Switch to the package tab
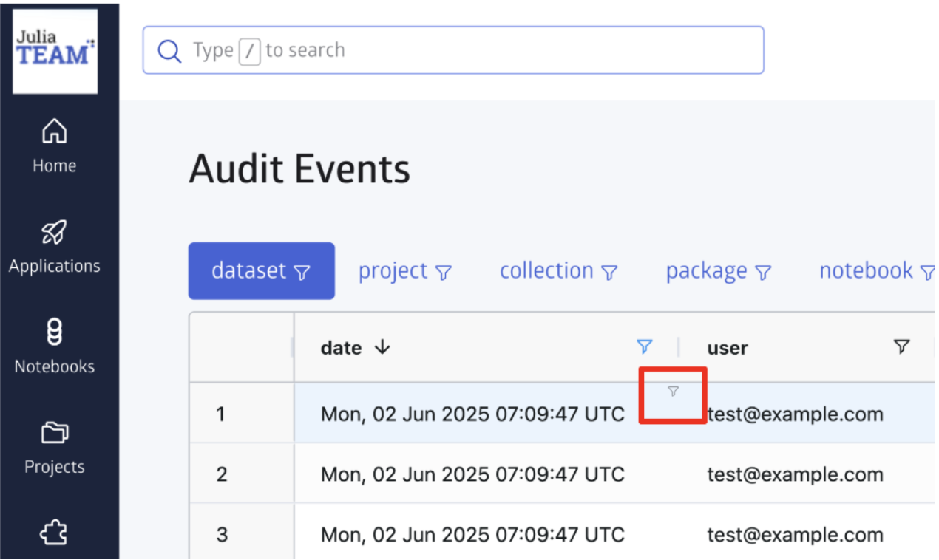Image resolution: width=939 pixels, height=560 pixels. click(718, 271)
